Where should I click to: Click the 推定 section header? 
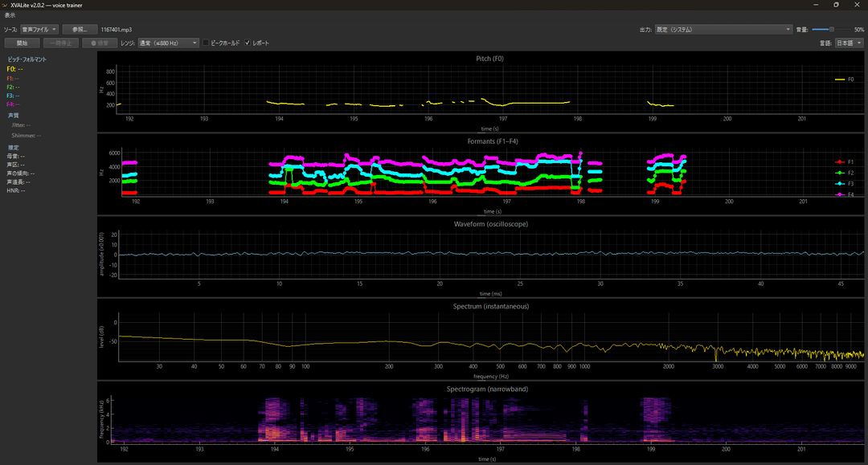pyautogui.click(x=14, y=147)
